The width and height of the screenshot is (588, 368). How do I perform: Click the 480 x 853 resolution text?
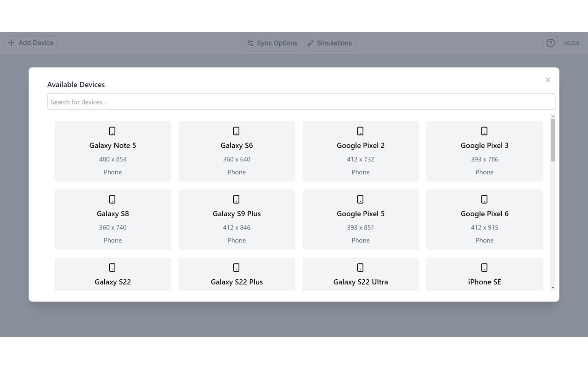pyautogui.click(x=113, y=159)
